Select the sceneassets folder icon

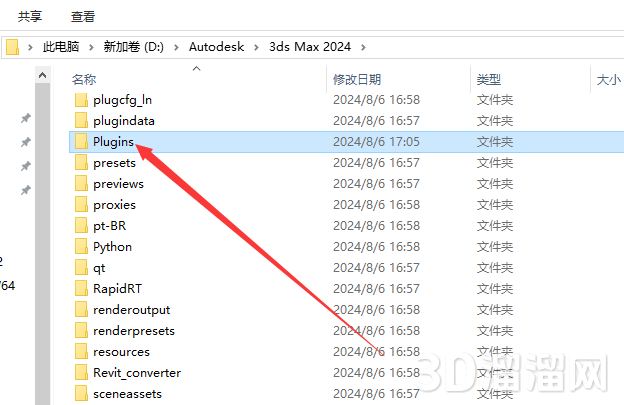coord(81,393)
